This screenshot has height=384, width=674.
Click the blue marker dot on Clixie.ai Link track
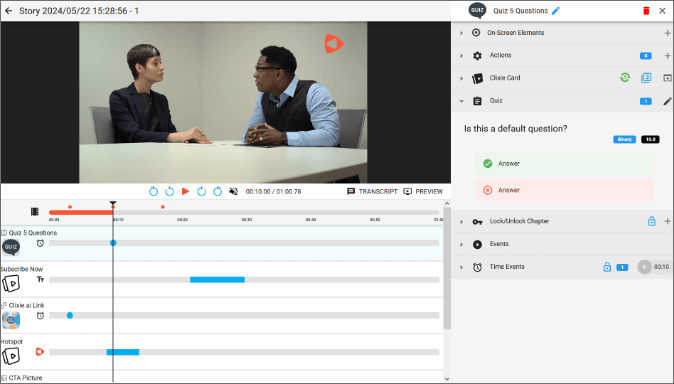tap(70, 316)
